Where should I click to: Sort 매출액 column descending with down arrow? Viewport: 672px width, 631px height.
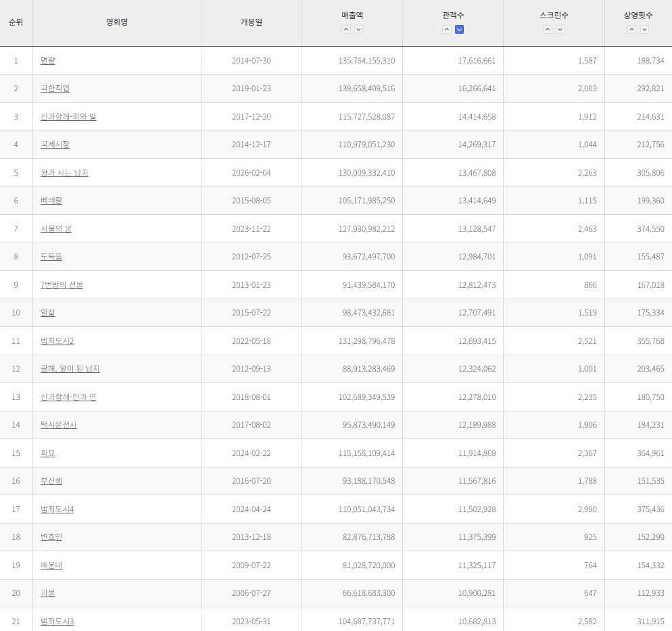click(x=359, y=29)
